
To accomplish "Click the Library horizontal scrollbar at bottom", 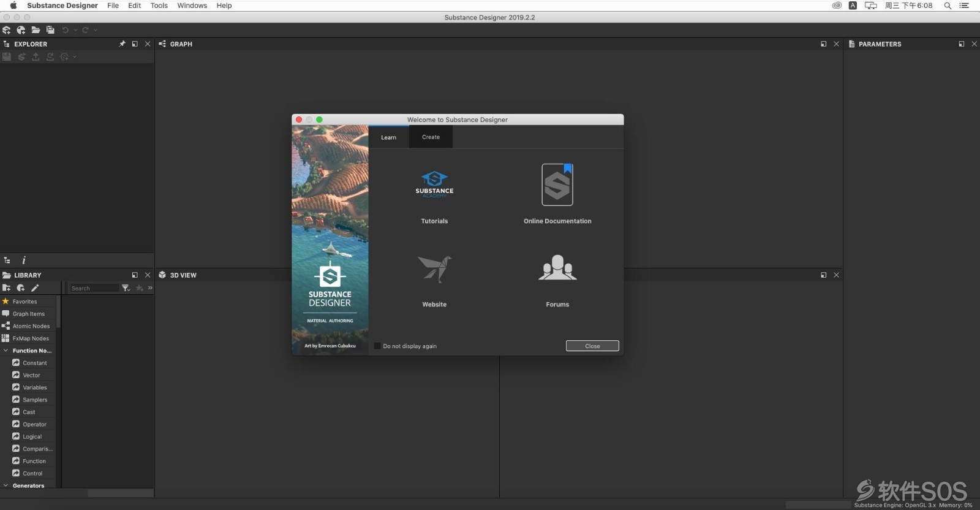I will [x=121, y=493].
